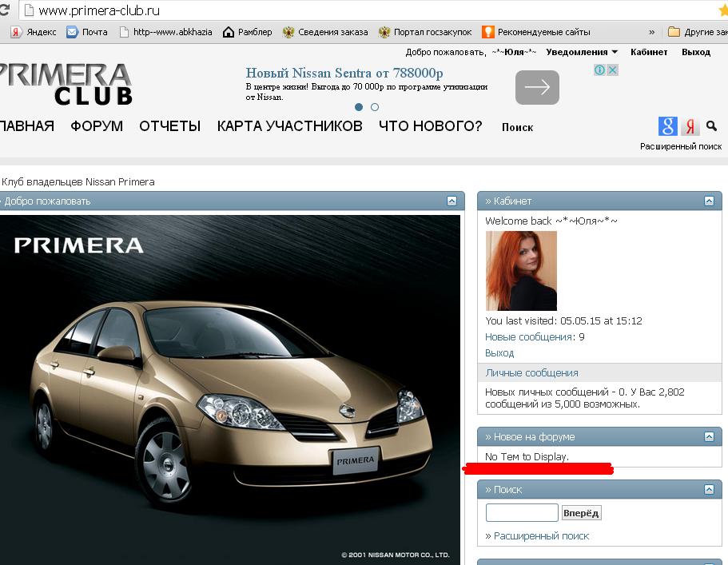Go to Кабинет in top bar
The image size is (728, 565).
649,52
